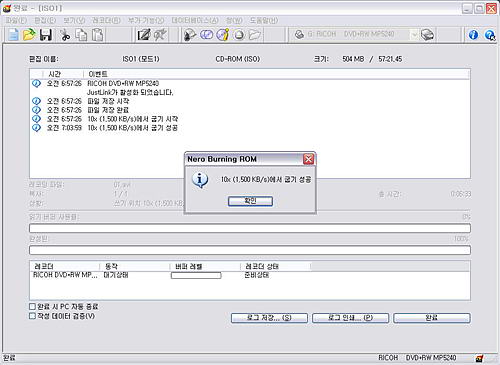Viewport: 500px width, 365px height.
Task: Open the G: RICOH DVD+RW MP5240 recorder dropdown
Action: [x=414, y=35]
